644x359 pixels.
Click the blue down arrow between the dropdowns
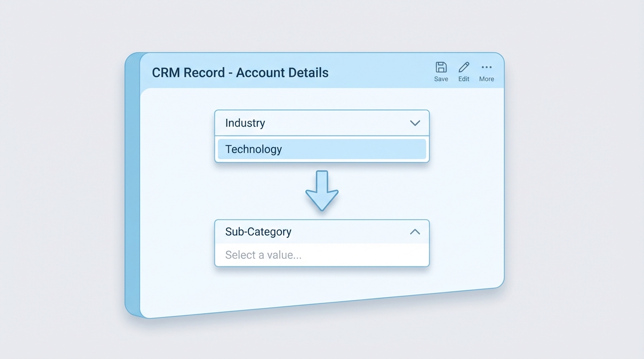click(x=322, y=191)
